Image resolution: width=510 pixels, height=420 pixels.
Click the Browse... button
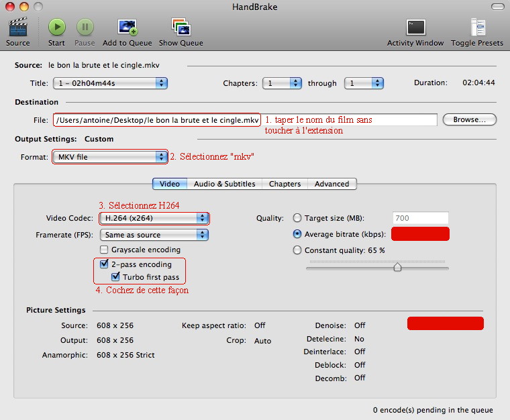(x=469, y=119)
